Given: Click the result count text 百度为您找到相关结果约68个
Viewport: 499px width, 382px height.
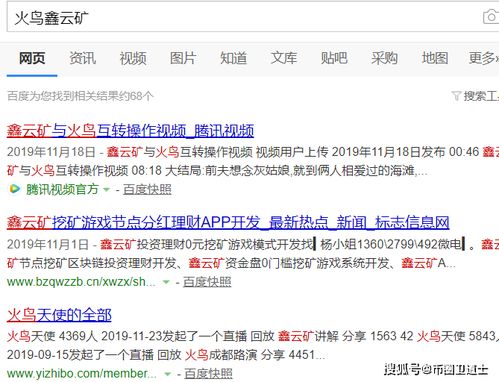Looking at the screenshot, I should pyautogui.click(x=80, y=96).
